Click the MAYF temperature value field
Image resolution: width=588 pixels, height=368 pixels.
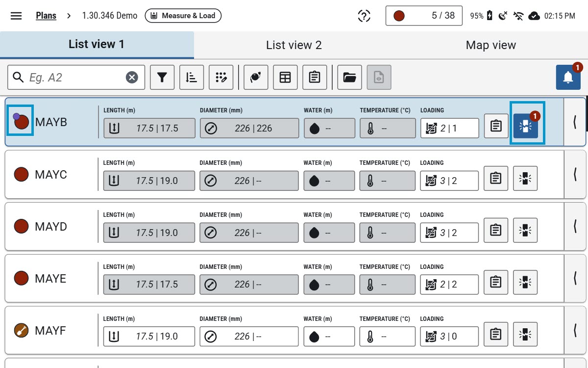[x=387, y=337]
